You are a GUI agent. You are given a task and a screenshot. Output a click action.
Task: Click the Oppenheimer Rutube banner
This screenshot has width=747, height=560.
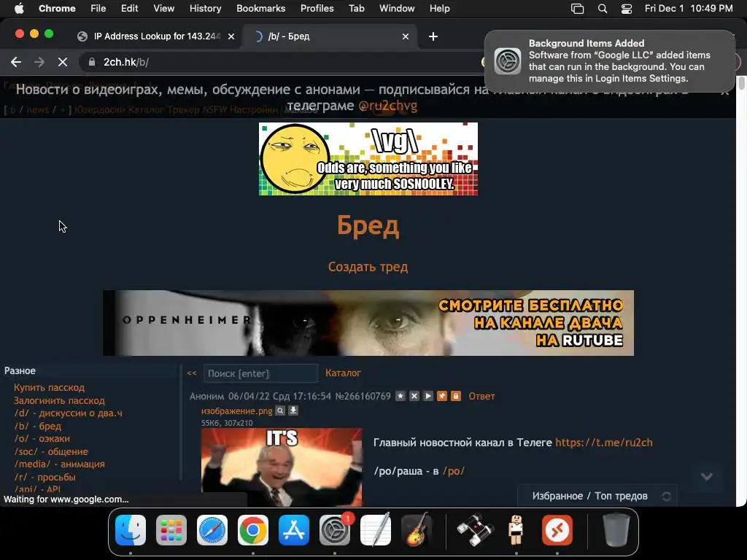pos(368,323)
